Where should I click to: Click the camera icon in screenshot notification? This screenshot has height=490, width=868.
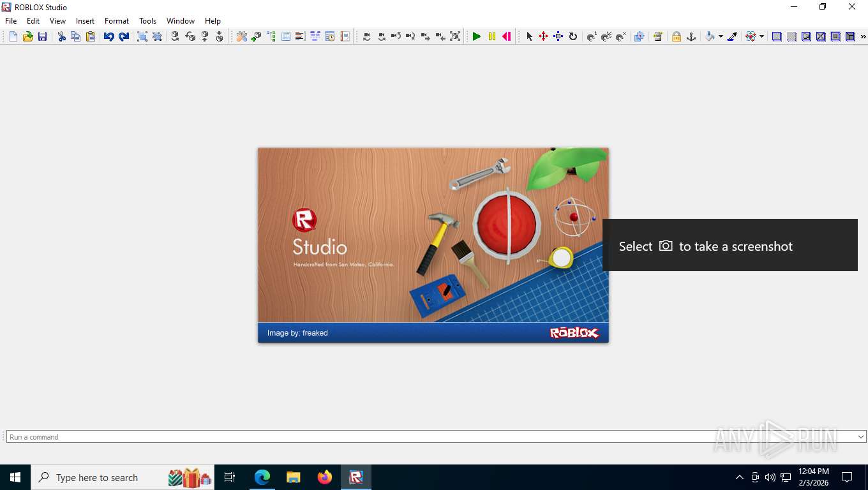pyautogui.click(x=666, y=246)
